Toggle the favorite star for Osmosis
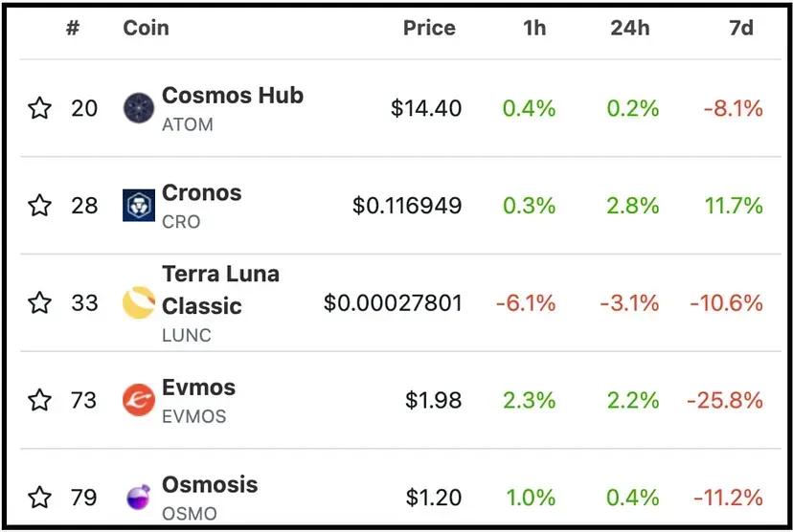This screenshot has height=532, width=793. point(39,498)
